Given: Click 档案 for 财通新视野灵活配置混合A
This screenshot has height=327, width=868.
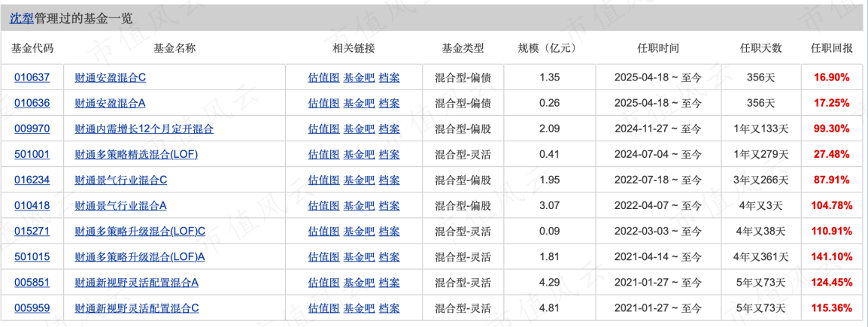Looking at the screenshot, I should (389, 283).
